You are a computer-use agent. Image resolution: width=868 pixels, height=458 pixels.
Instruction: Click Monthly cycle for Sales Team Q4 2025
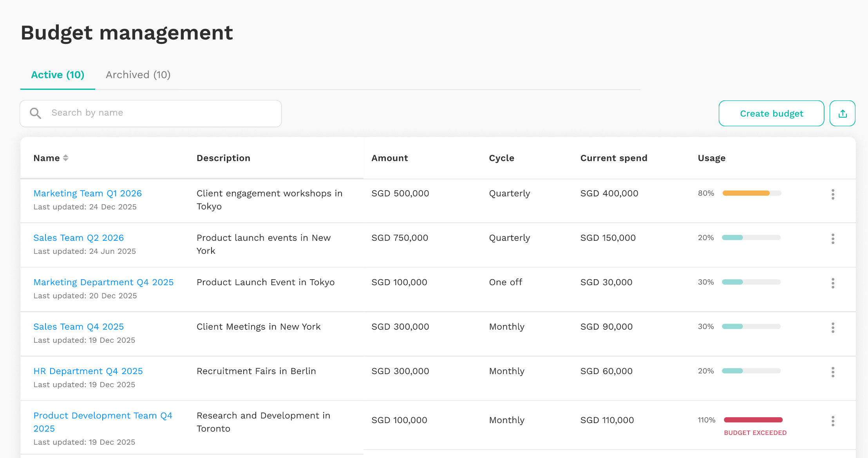point(507,327)
